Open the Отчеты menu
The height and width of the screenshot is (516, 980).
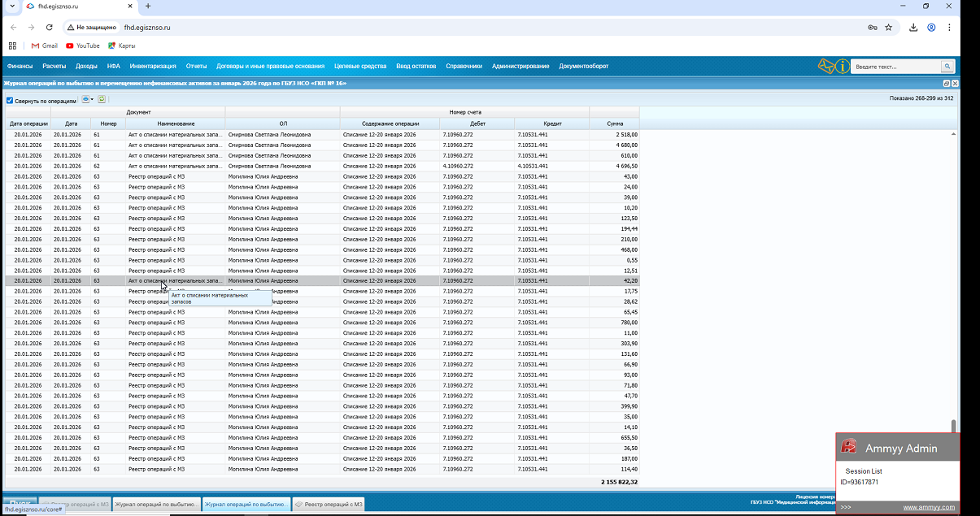[x=196, y=66]
